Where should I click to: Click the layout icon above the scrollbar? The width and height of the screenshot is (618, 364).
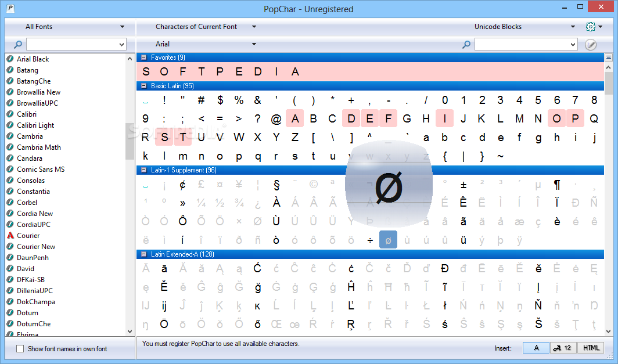[x=609, y=57]
